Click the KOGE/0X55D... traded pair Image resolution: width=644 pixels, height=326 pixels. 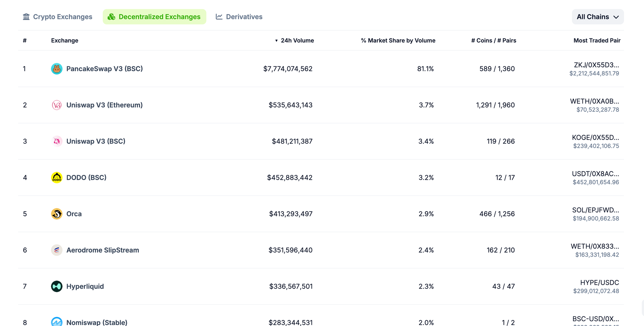[595, 138]
